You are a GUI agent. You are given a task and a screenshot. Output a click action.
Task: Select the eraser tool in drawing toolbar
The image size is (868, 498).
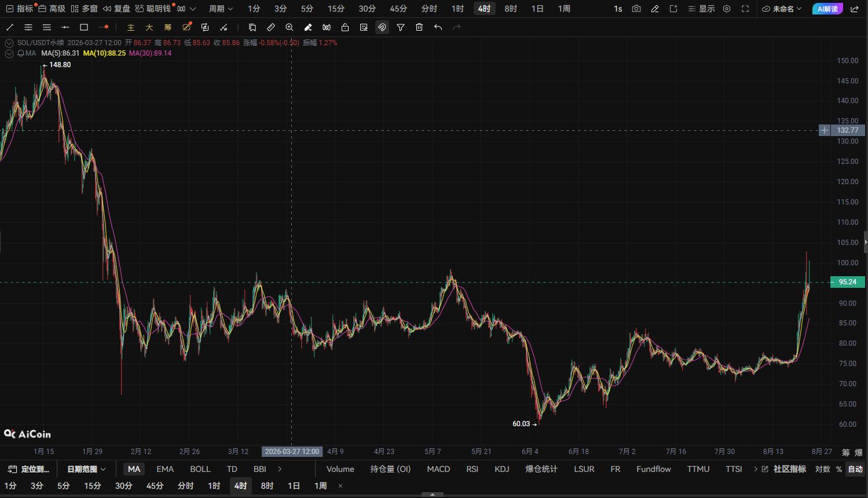[308, 27]
